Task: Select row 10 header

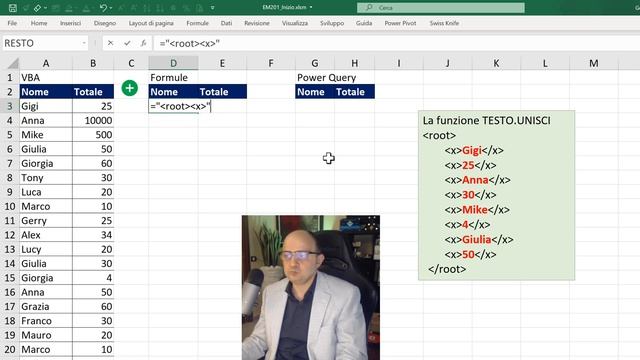Action: click(x=9, y=206)
